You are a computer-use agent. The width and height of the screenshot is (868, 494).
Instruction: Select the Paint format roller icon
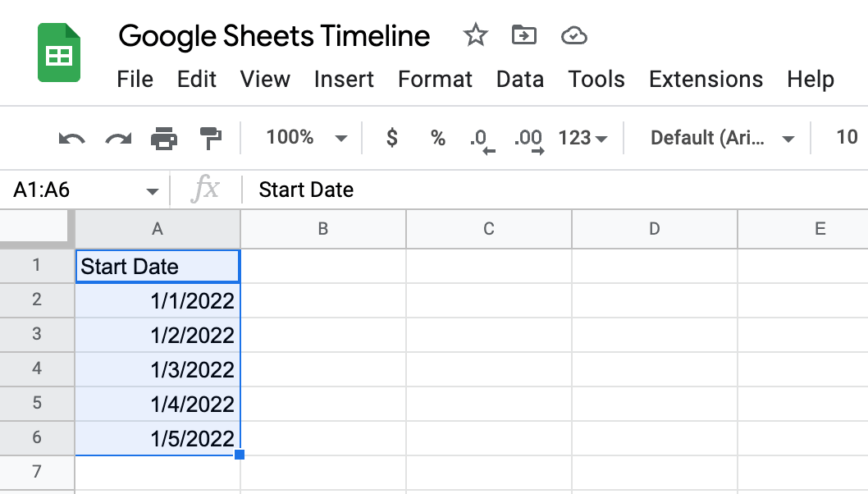(x=210, y=138)
